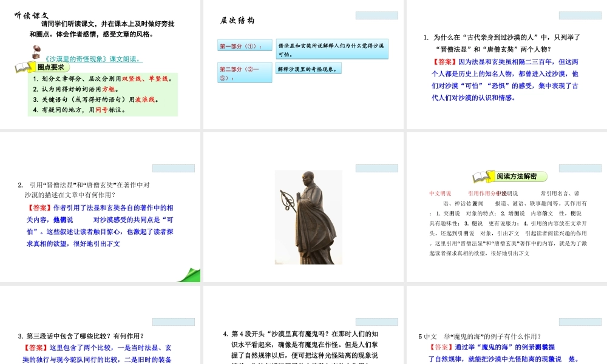Click the 听读课文 slide heading
The width and height of the screenshot is (607, 364).
[32, 16]
